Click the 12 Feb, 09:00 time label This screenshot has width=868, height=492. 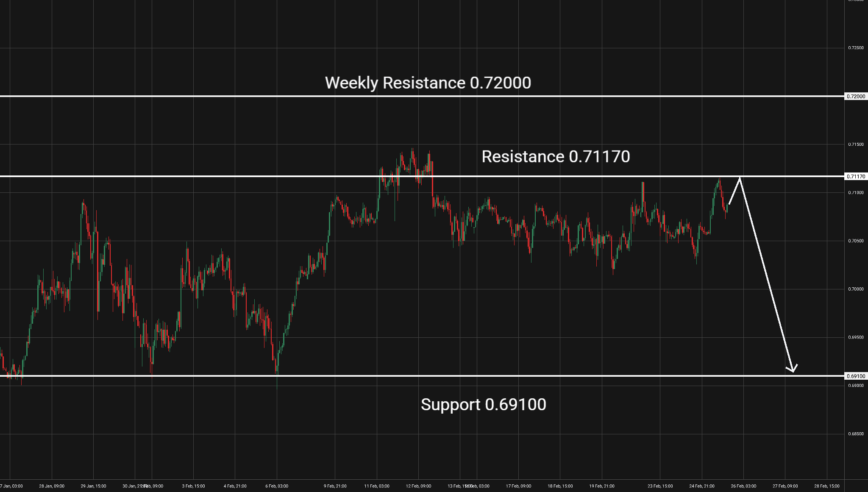click(418, 486)
